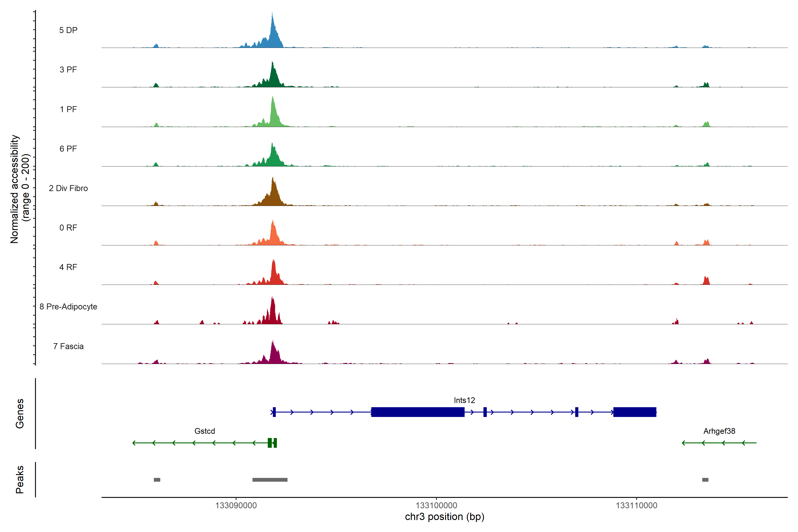Click the Gstcd gene label
Image resolution: width=798 pixels, height=532 pixels.
click(x=205, y=431)
